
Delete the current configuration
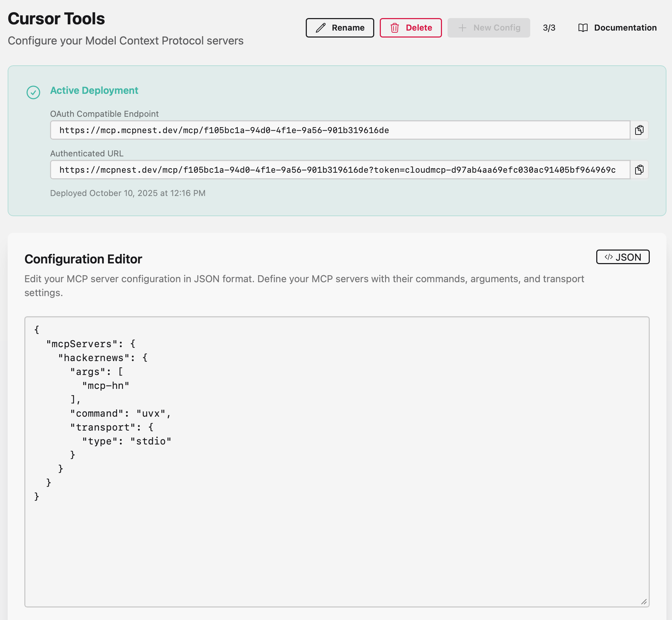(411, 27)
